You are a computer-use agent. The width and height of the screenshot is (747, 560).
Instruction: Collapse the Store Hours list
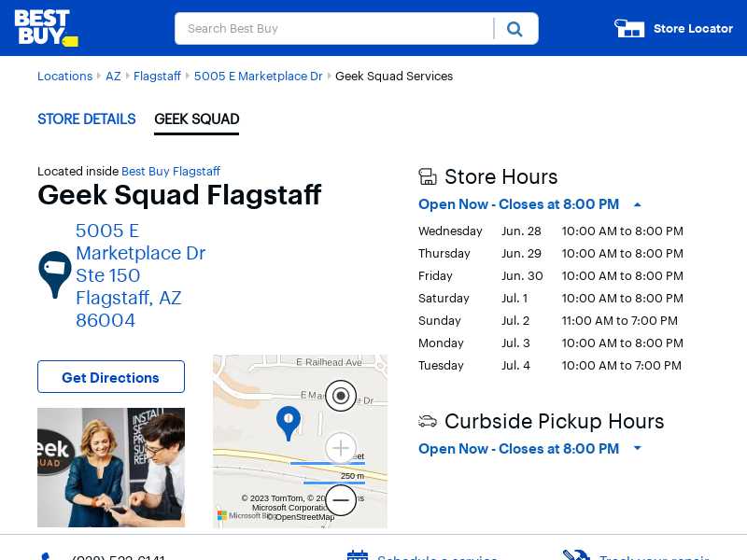(638, 204)
